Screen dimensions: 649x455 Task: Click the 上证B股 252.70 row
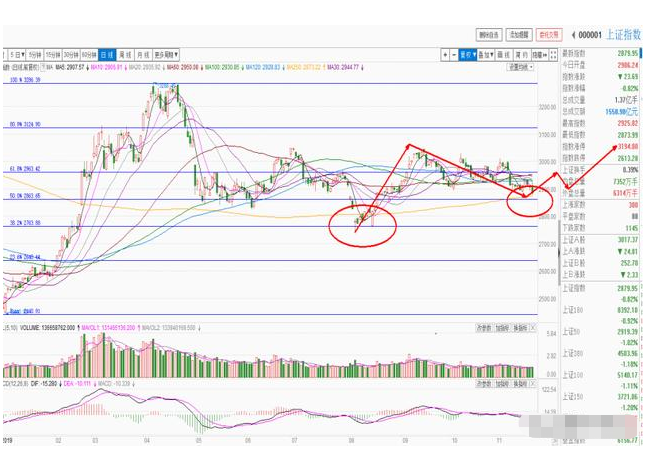point(600,263)
